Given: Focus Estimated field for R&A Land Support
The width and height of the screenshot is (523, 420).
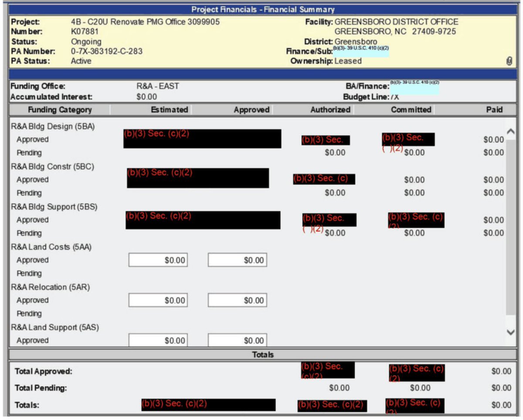Looking at the screenshot, I should pos(158,340).
